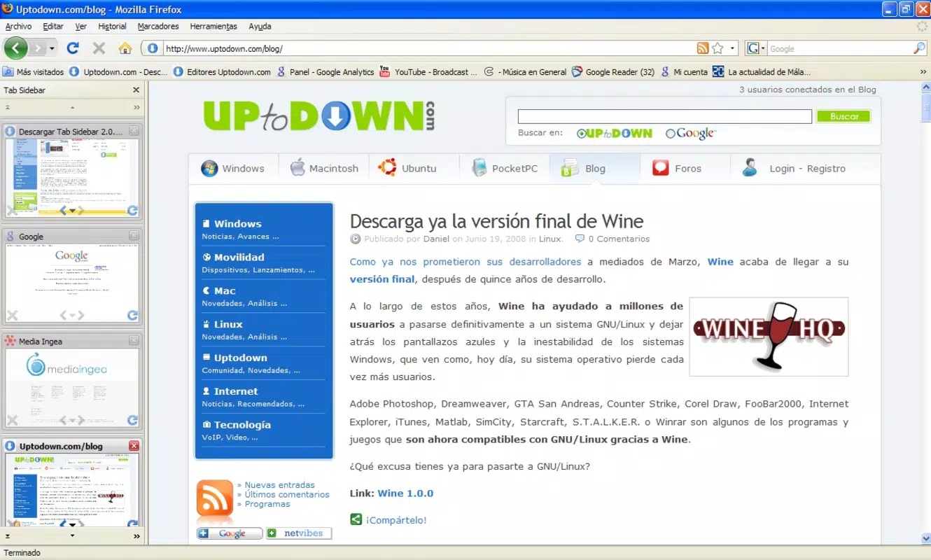Open the Wine 1.0.0 link
This screenshot has width=931, height=560.
(x=405, y=493)
